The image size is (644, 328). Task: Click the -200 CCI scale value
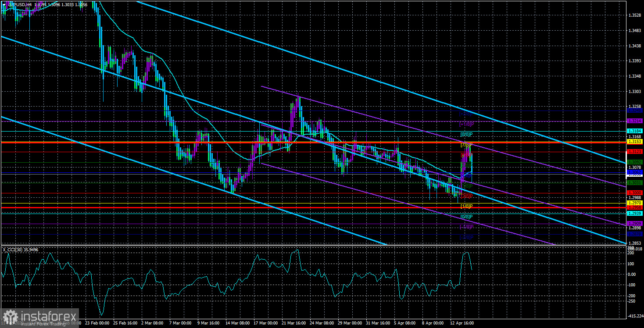(x=632, y=296)
